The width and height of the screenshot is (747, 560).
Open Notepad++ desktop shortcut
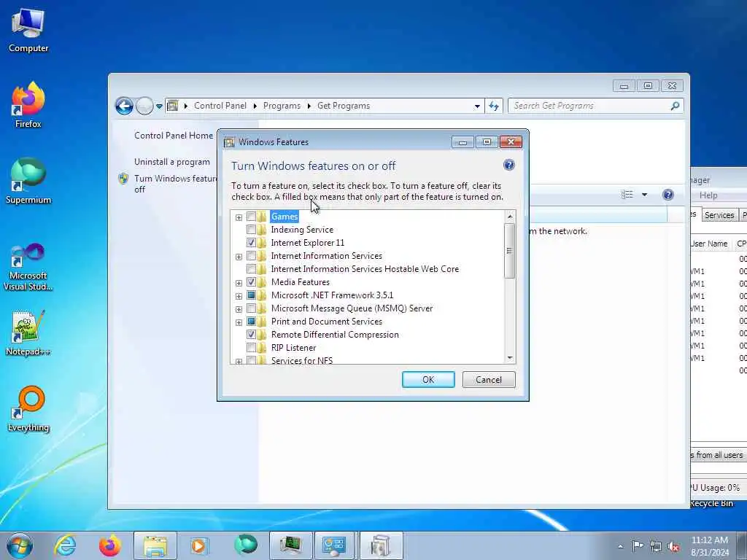click(x=28, y=332)
